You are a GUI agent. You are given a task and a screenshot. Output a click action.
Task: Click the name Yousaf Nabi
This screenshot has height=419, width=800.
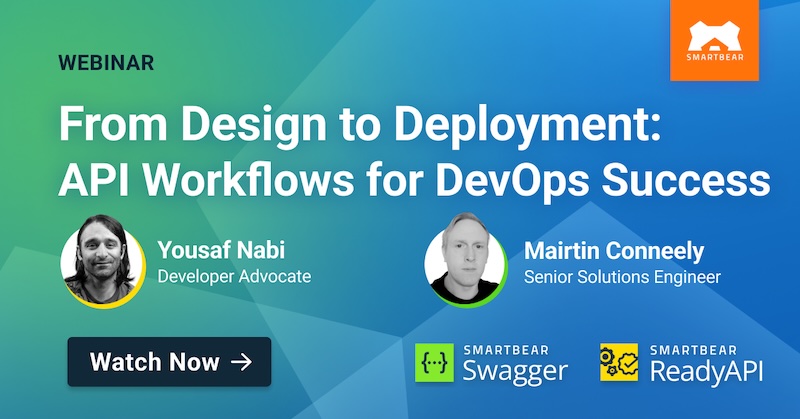point(221,250)
